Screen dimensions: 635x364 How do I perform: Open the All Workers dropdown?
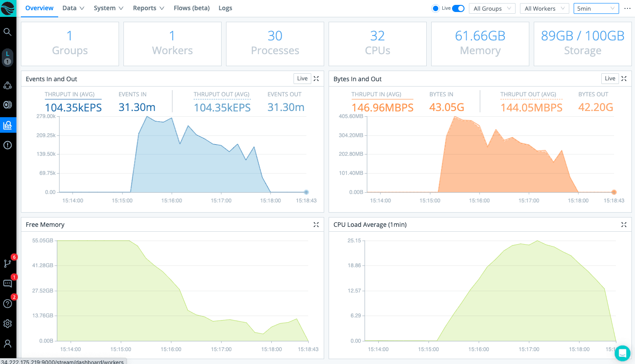[544, 8]
